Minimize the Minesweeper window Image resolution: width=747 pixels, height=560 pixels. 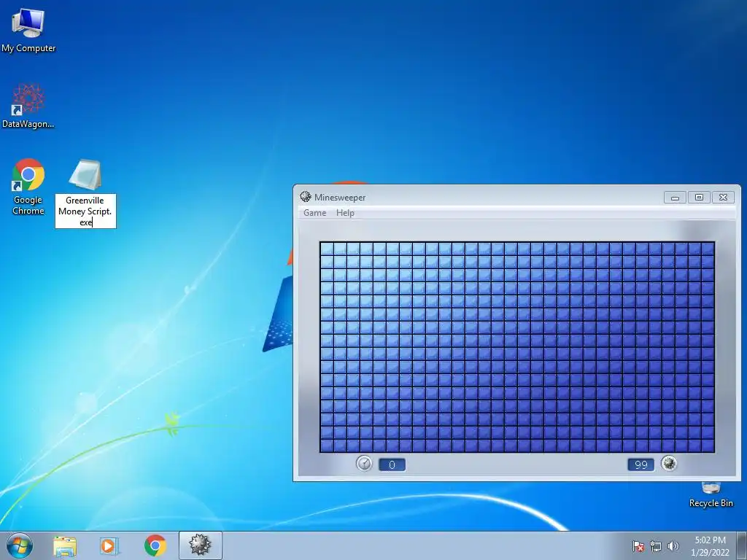click(x=675, y=198)
